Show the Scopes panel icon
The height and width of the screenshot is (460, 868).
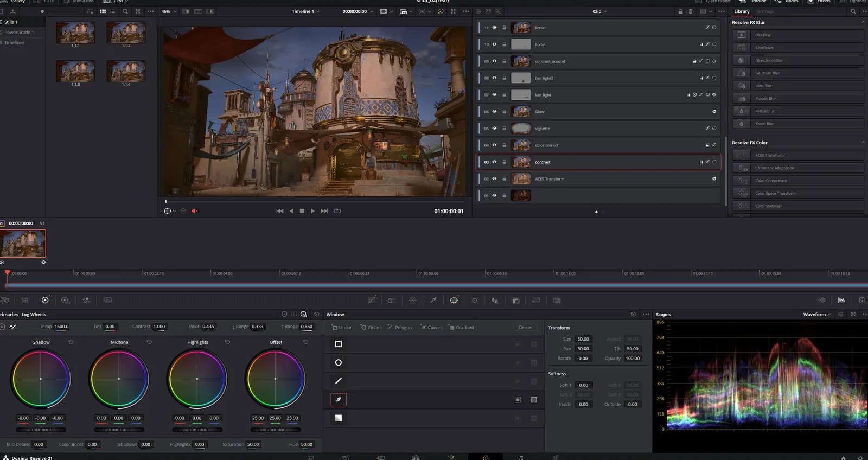click(841, 300)
